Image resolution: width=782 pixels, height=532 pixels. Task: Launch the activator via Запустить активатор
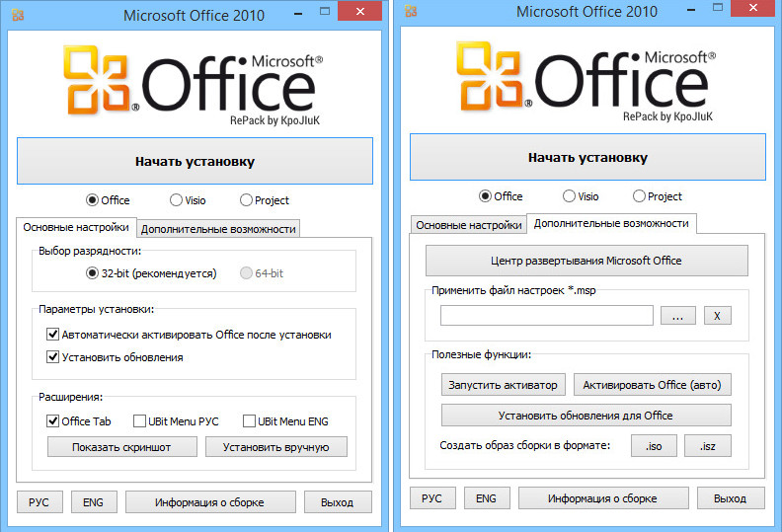tap(504, 384)
